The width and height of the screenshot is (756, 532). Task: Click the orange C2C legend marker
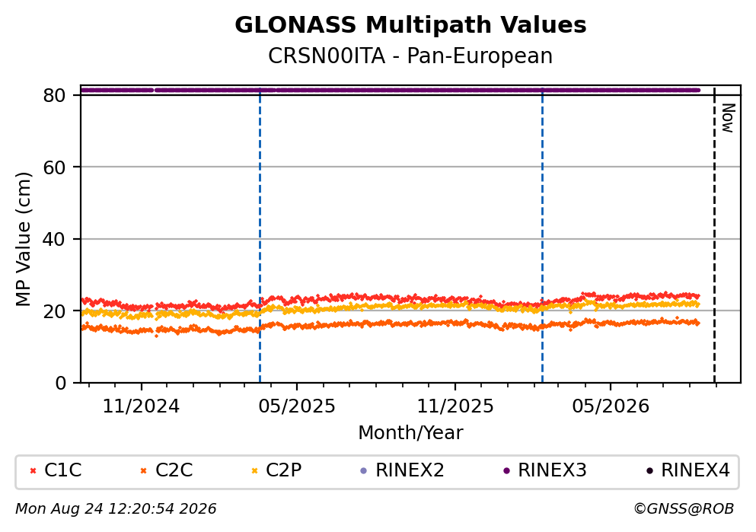(x=143, y=471)
